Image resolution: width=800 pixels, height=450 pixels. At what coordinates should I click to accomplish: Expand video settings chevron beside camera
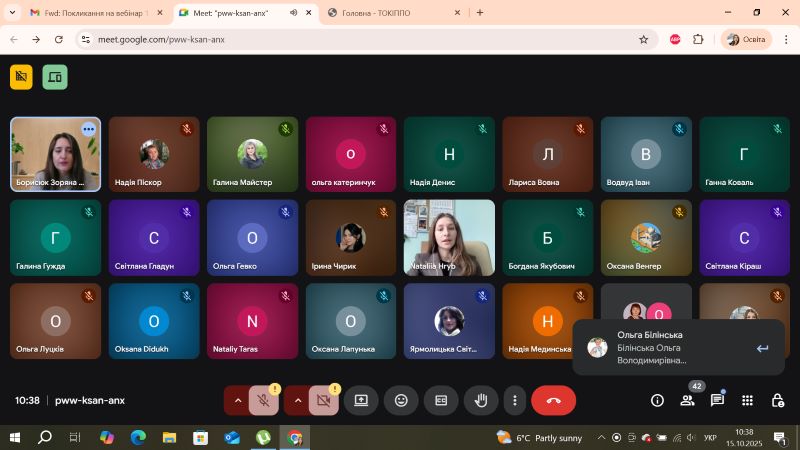coord(297,400)
